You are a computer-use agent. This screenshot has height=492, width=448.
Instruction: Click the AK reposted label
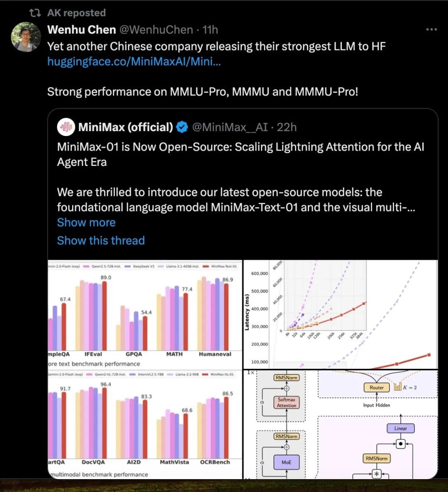76,13
